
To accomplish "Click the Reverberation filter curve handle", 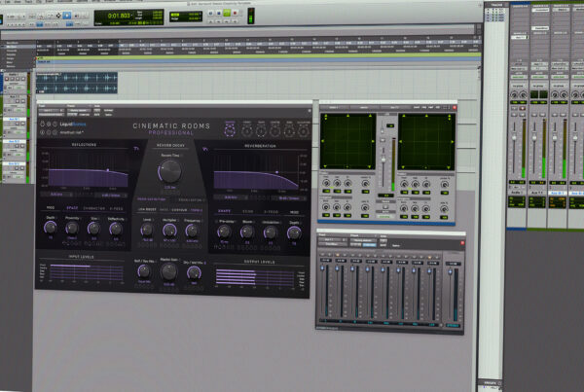I will click(x=276, y=172).
